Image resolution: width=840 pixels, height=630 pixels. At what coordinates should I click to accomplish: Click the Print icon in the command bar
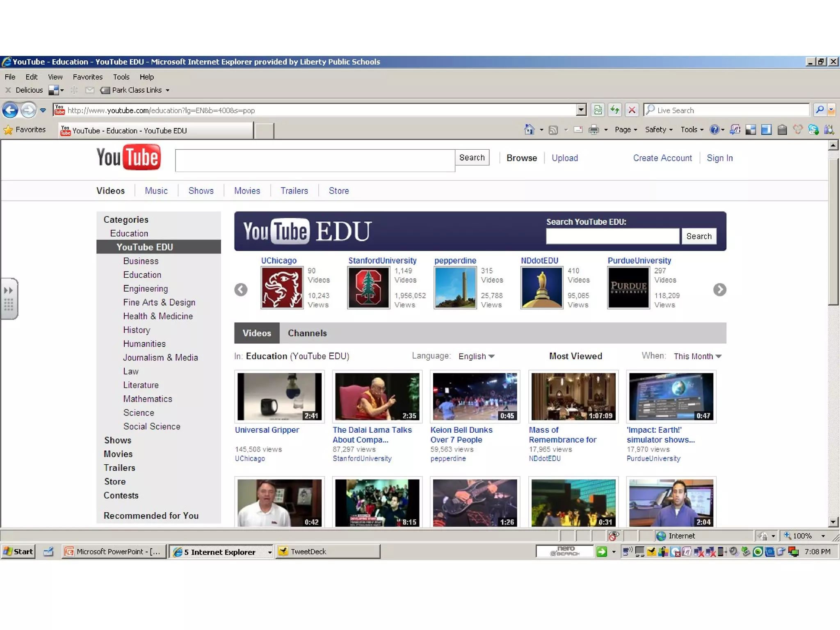(593, 130)
